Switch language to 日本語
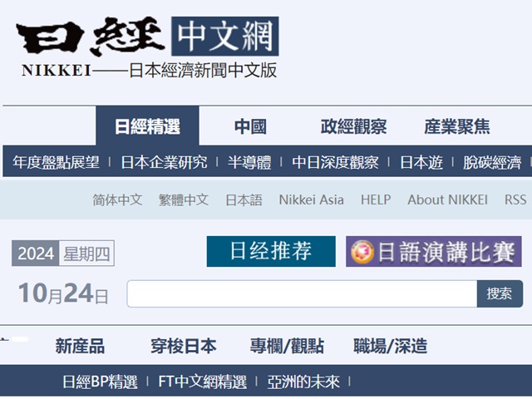This screenshot has width=532, height=399. pos(244,199)
